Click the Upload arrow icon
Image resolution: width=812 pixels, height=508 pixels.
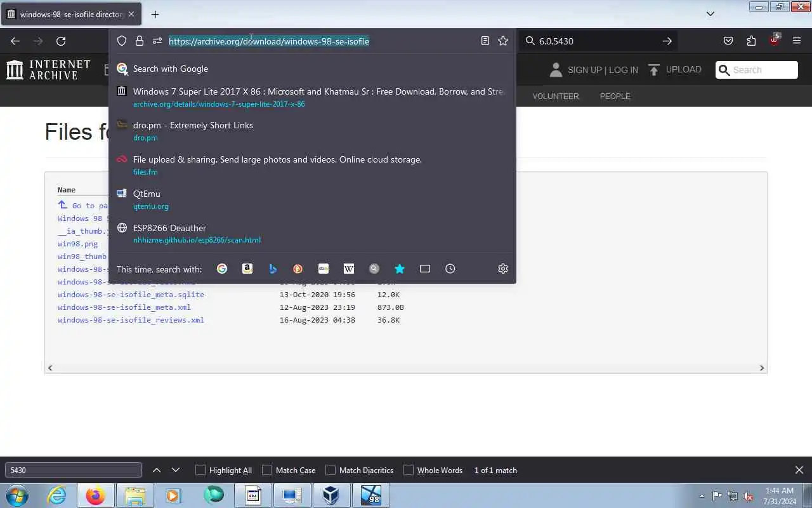coord(654,70)
